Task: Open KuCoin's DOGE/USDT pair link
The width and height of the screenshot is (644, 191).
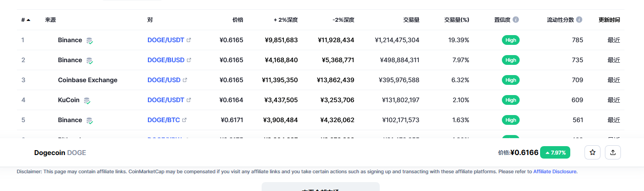Action: [x=166, y=100]
